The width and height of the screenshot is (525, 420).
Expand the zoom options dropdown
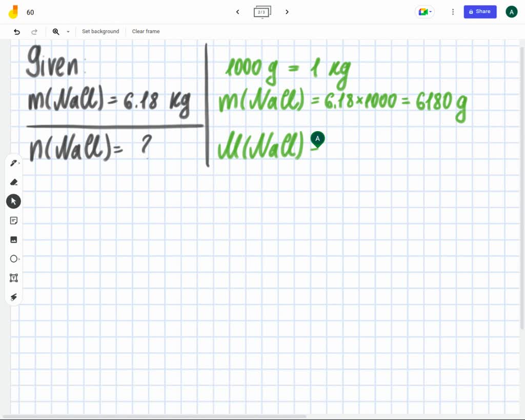click(x=68, y=31)
